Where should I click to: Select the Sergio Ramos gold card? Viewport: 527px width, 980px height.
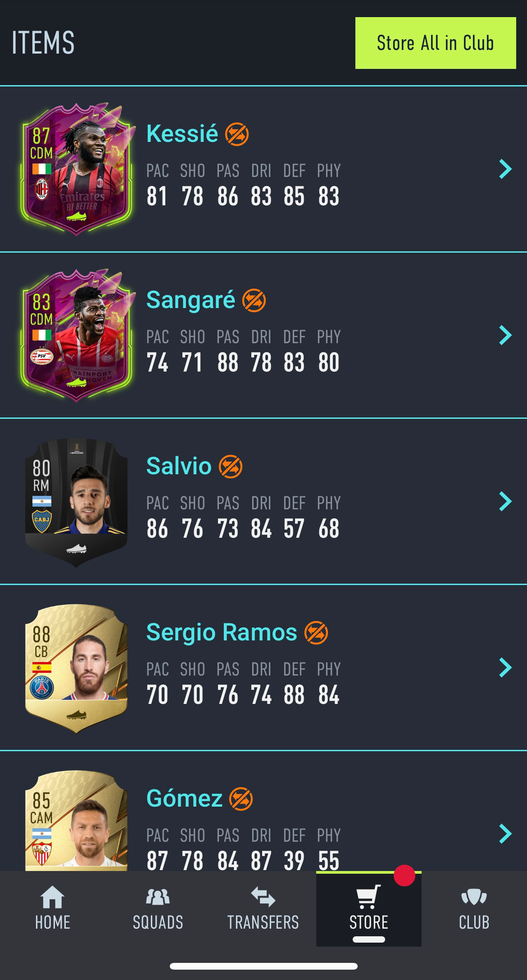point(77,668)
